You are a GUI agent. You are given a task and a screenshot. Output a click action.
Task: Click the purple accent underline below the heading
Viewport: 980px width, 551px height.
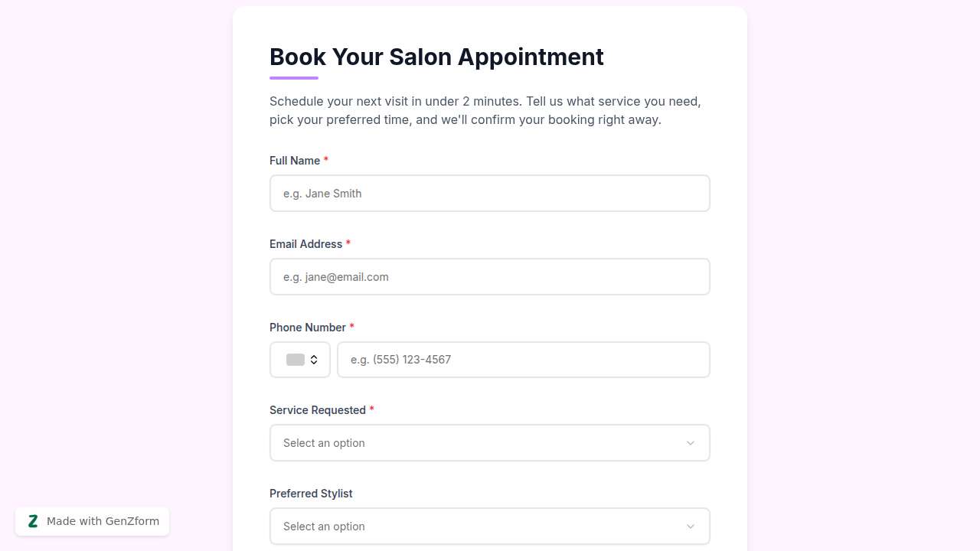coord(294,77)
